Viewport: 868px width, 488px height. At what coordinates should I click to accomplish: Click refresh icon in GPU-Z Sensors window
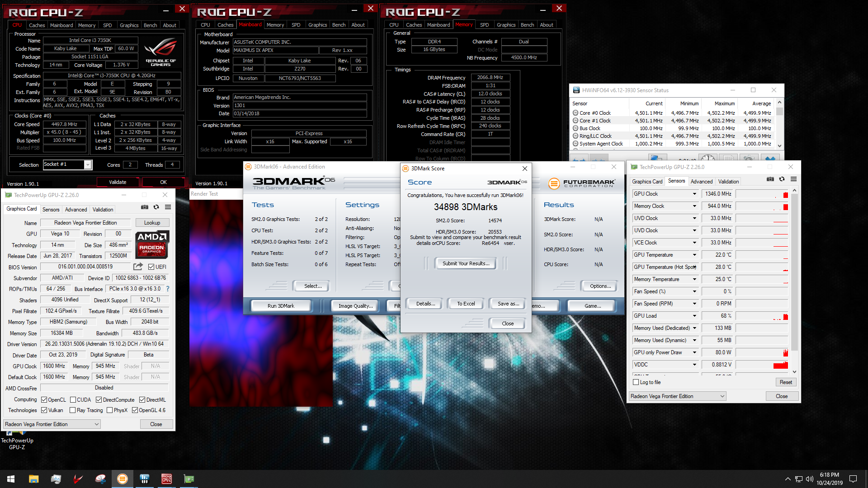[782, 179]
